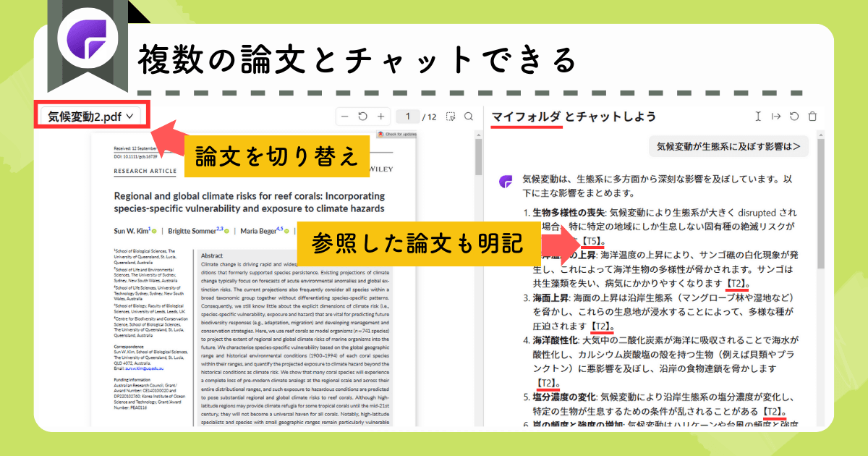The image size is (868, 456).
Task: Activate the area selection tool icon
Action: [x=451, y=117]
